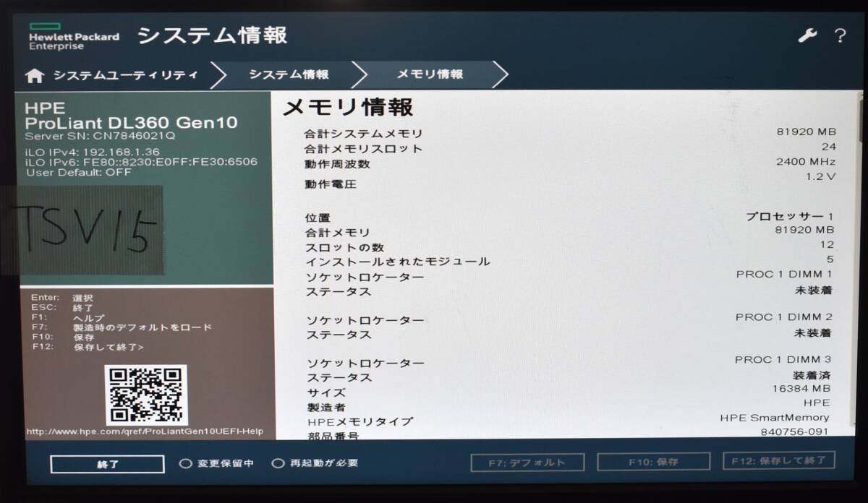Viewport: 868px width, 503px height.
Task: Go to システム情報 breadcrumb
Action: coord(289,75)
